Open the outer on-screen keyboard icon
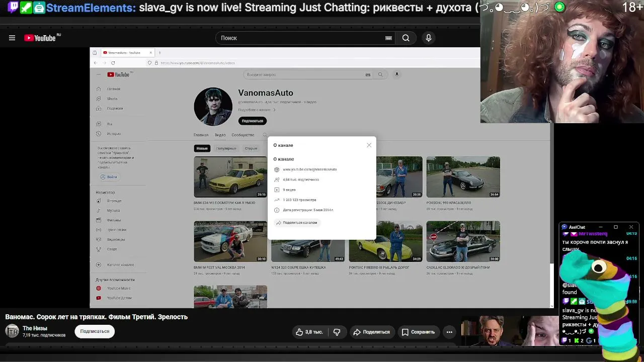 (x=388, y=38)
